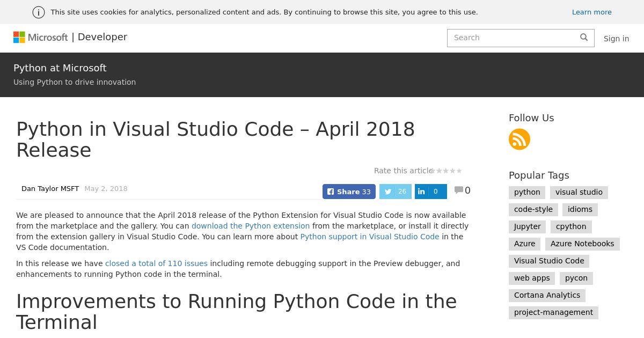644x338 pixels.
Task: Click the Using Python to drive innovation subtitle
Action: click(x=75, y=82)
